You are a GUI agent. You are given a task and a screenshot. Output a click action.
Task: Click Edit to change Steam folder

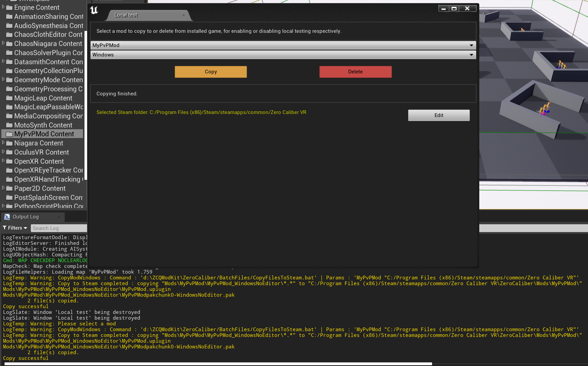[x=439, y=115]
